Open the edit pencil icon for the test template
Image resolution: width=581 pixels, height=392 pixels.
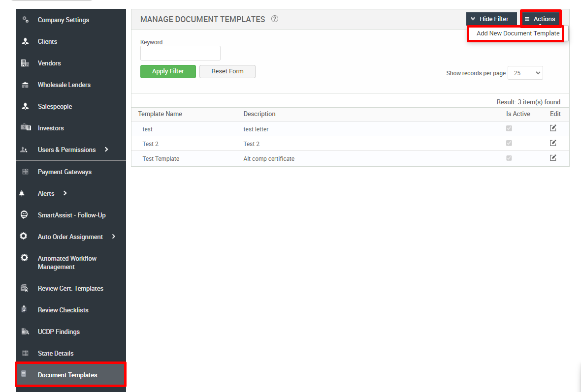(x=553, y=128)
